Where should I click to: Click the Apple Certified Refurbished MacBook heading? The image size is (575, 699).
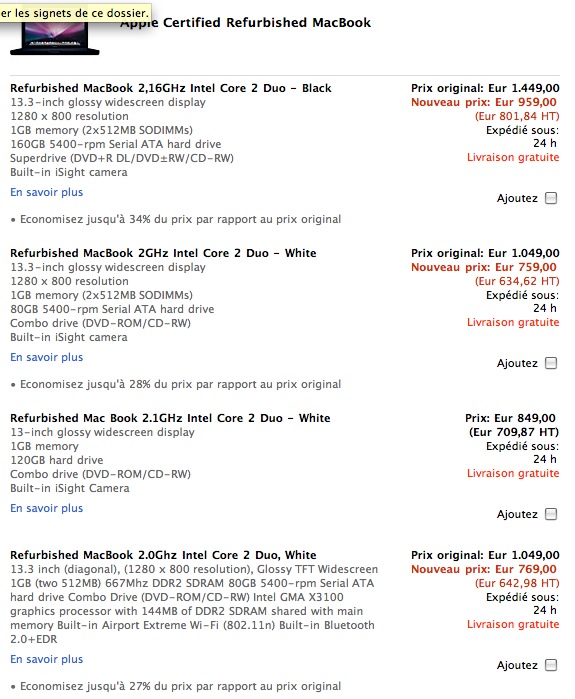[245, 23]
